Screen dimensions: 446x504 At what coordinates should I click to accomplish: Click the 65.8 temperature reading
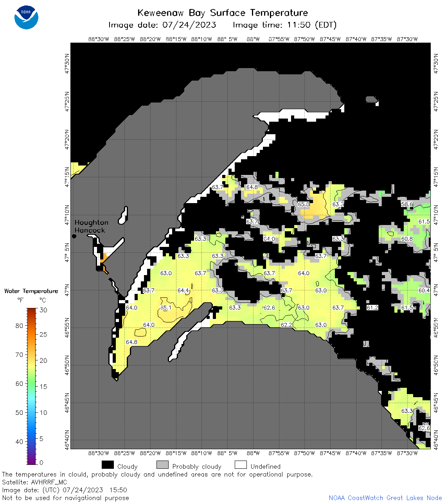pyautogui.click(x=304, y=204)
